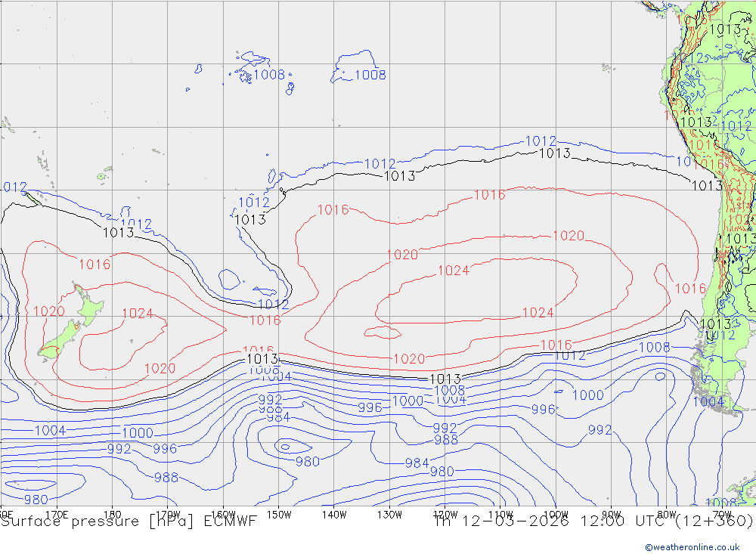This screenshot has height=554, width=756.
Task: Click the 1024 label beside New Zealand's North Island
Action: (x=138, y=314)
